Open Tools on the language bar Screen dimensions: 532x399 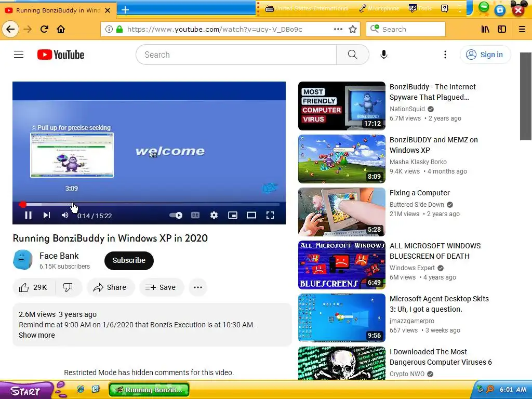pyautogui.click(x=420, y=8)
